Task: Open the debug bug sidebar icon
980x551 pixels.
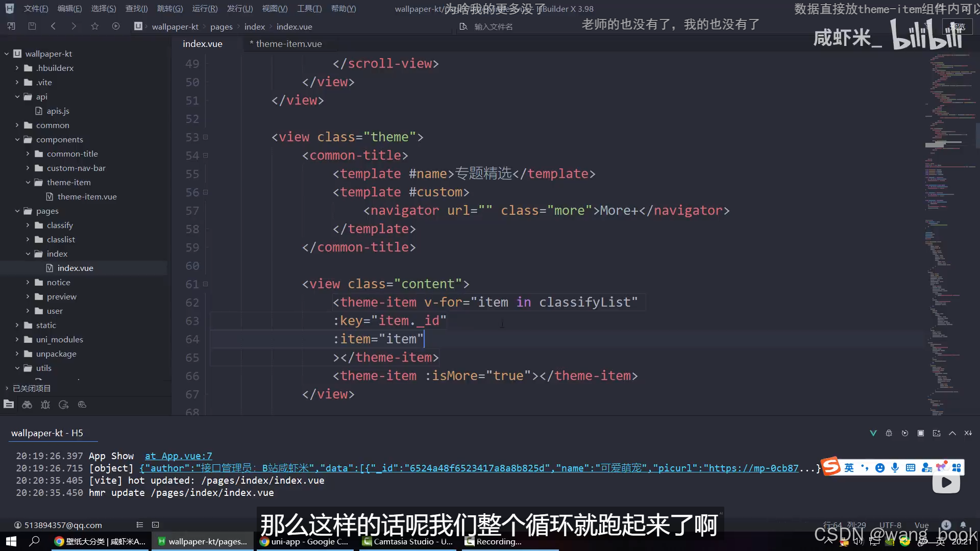Action: (x=45, y=405)
